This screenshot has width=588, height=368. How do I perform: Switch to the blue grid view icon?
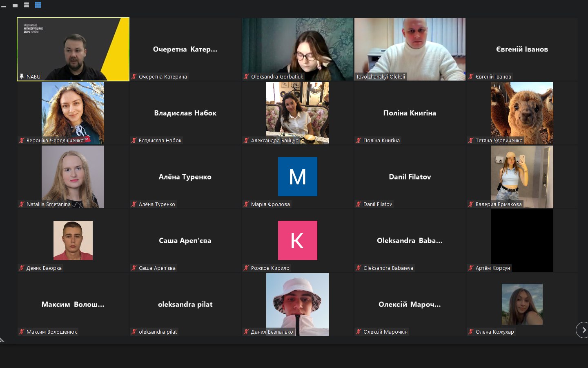(38, 5)
